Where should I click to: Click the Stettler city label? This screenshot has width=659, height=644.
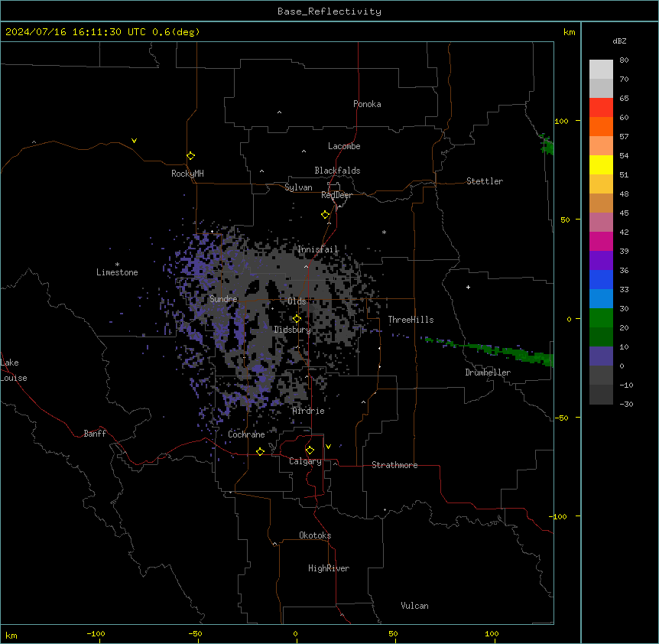point(485,181)
